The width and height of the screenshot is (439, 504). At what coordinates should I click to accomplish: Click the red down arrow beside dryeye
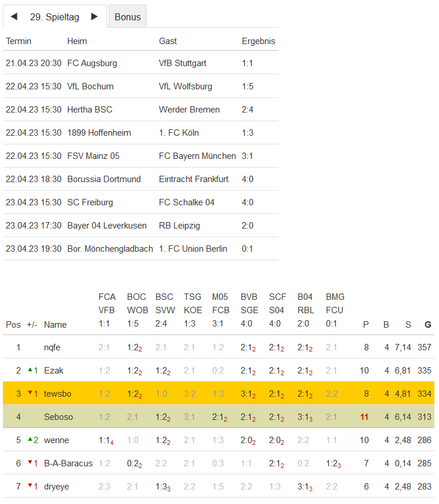pyautogui.click(x=30, y=486)
